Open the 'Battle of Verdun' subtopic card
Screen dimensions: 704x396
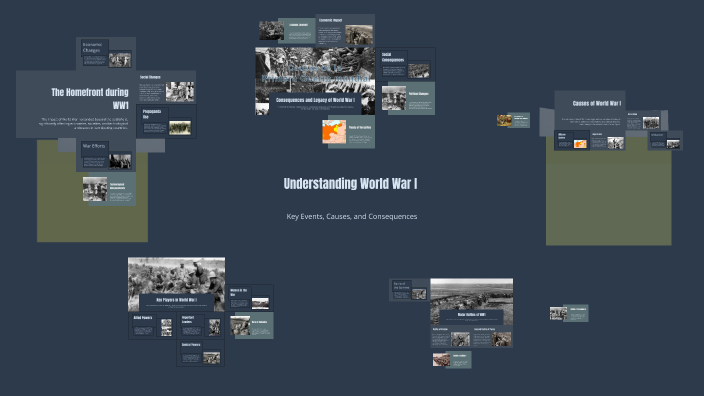(x=451, y=336)
